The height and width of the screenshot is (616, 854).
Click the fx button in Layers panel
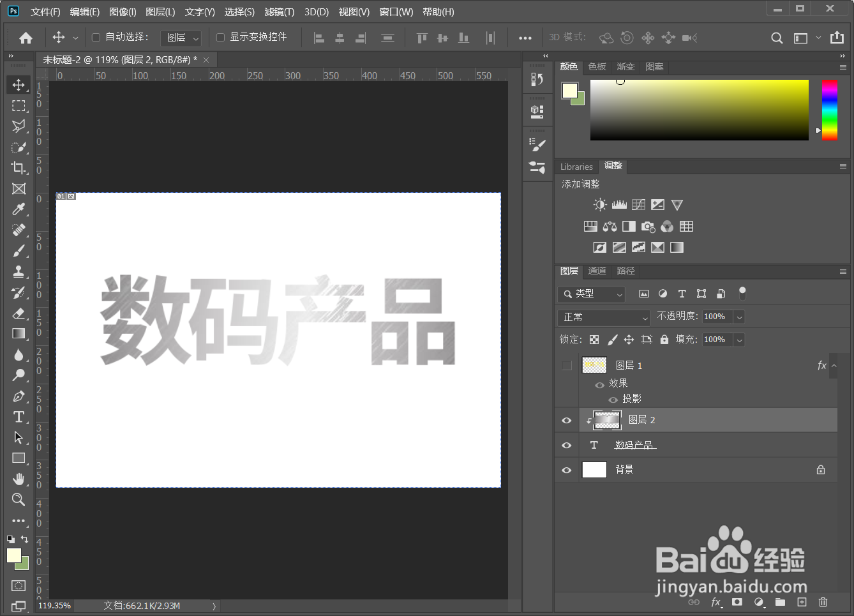716,602
